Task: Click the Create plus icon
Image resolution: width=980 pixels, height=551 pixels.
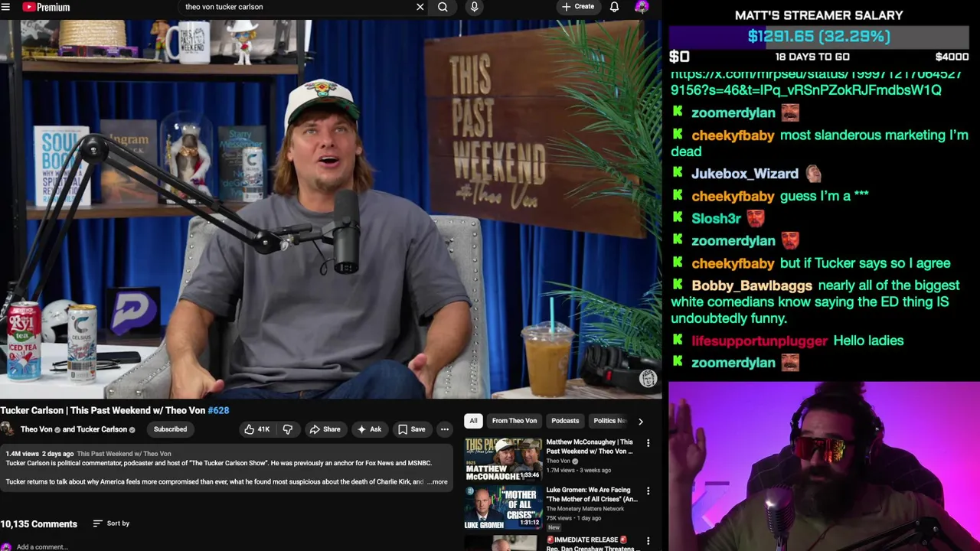Action: 566,7
